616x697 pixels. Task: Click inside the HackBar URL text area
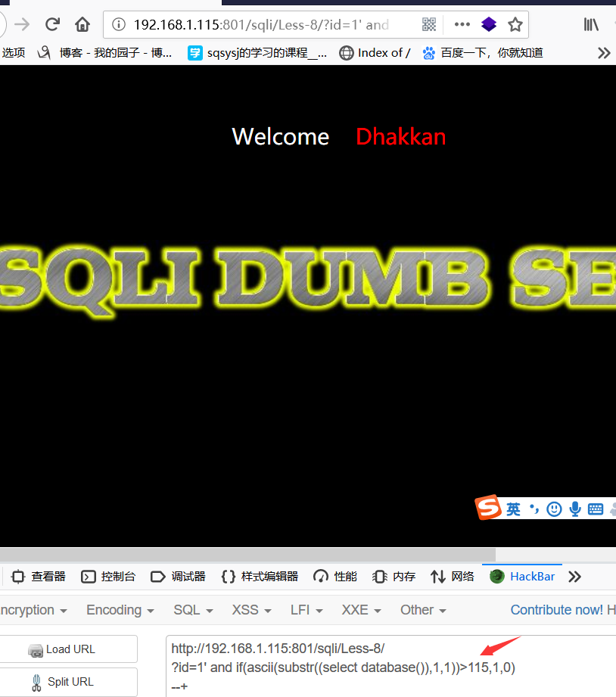pos(391,667)
